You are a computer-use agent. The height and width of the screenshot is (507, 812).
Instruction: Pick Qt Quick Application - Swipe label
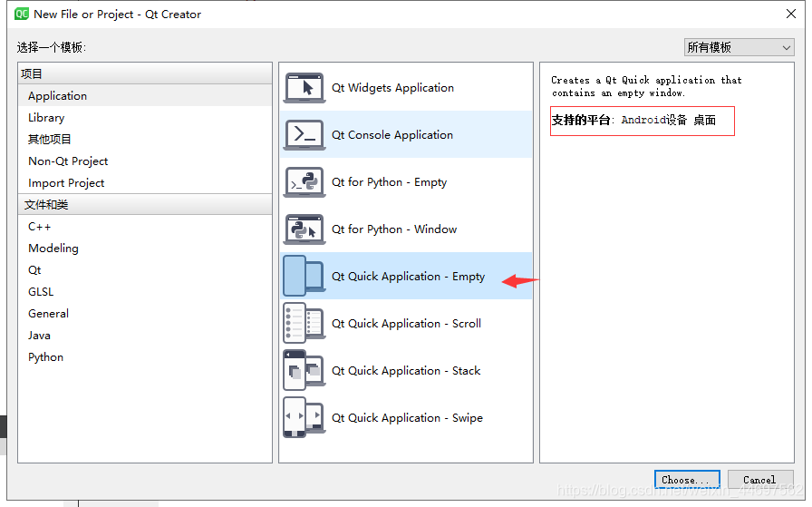(x=407, y=418)
